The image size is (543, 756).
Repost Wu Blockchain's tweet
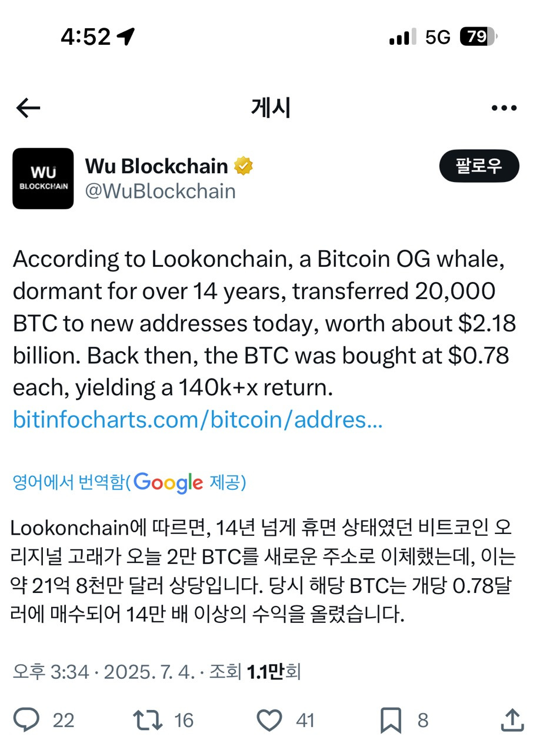(x=149, y=719)
